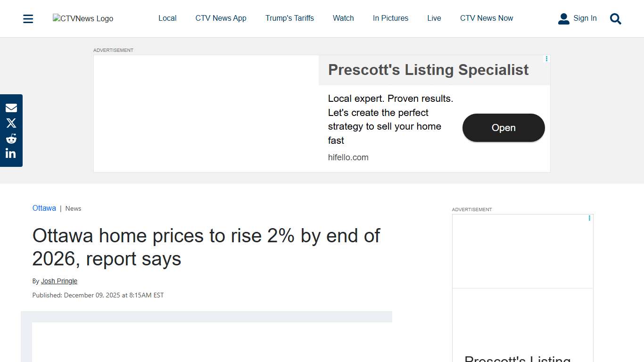Click the Ottawa breadcrumb link

click(44, 208)
